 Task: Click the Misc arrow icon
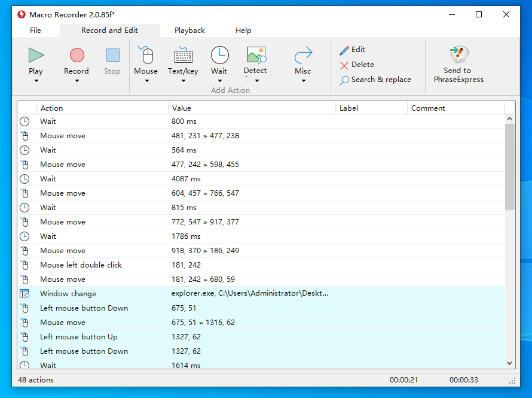pos(303,55)
